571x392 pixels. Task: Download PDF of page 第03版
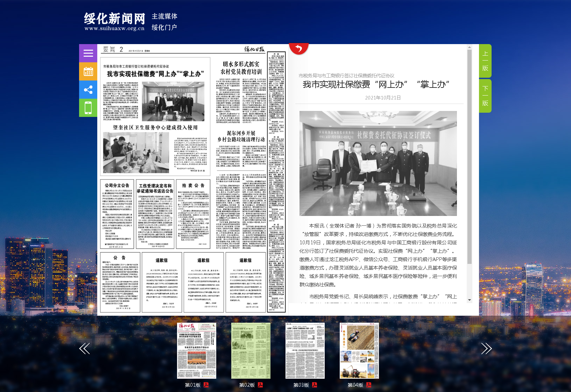click(315, 385)
